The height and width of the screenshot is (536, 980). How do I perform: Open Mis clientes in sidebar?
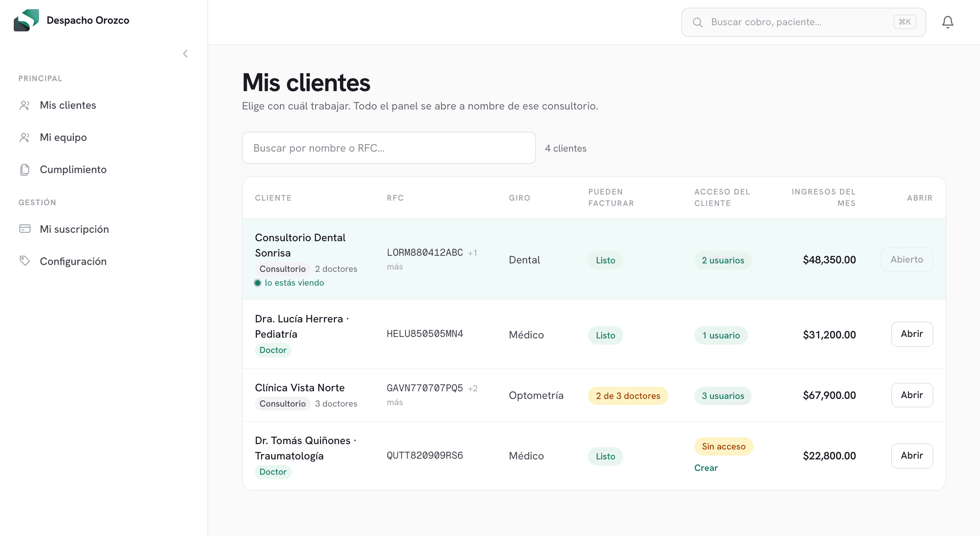[68, 105]
